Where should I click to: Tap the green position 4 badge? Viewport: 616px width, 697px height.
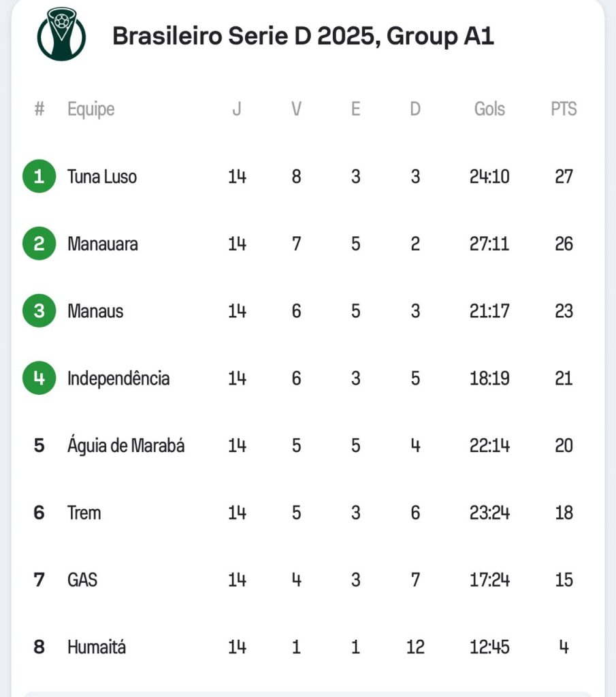tap(39, 378)
